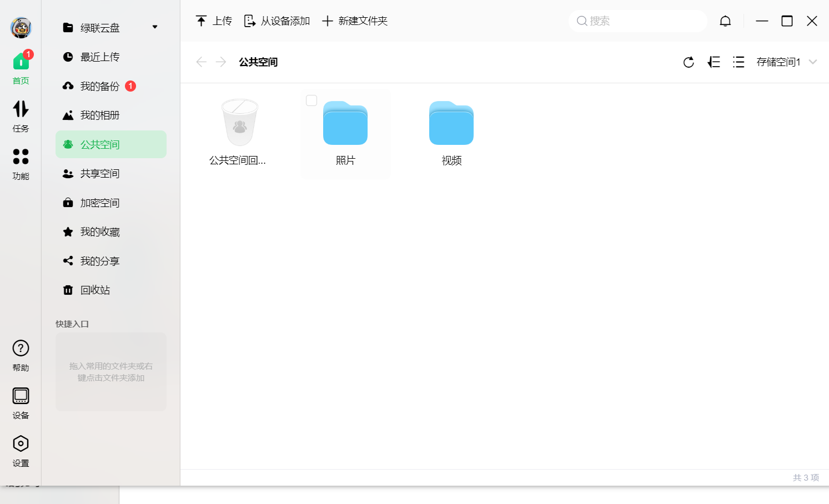The width and height of the screenshot is (829, 504).
Task: Open 我的分享 shares
Action: pyautogui.click(x=111, y=261)
